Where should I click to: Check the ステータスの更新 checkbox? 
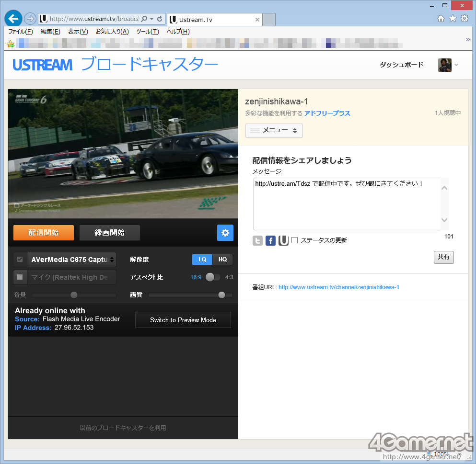point(294,240)
